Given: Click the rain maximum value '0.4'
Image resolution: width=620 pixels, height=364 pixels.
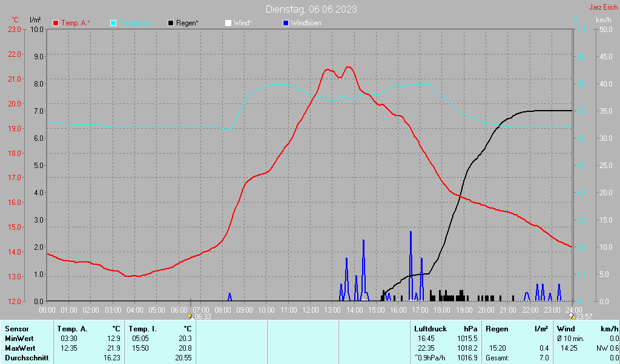Looking at the screenshot, I should 544,349.
